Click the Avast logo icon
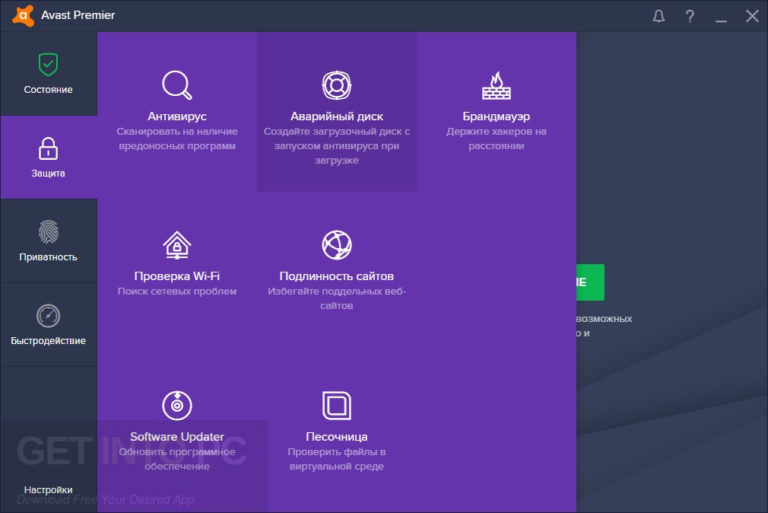The image size is (768, 513). click(23, 15)
